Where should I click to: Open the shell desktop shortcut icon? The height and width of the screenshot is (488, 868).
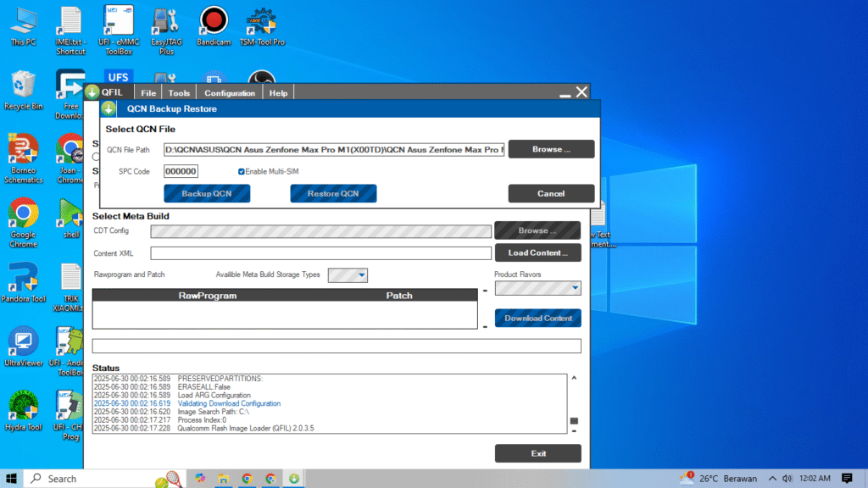point(71,219)
